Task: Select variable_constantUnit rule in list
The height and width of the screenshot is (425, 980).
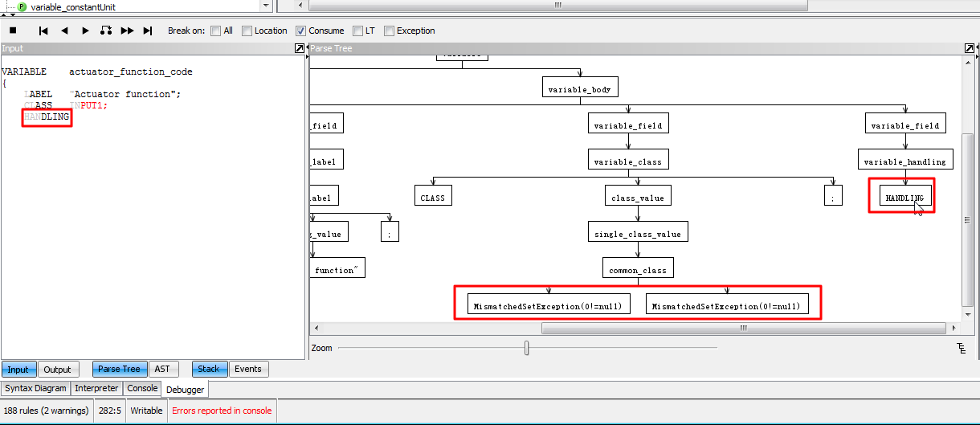Action: (x=71, y=6)
